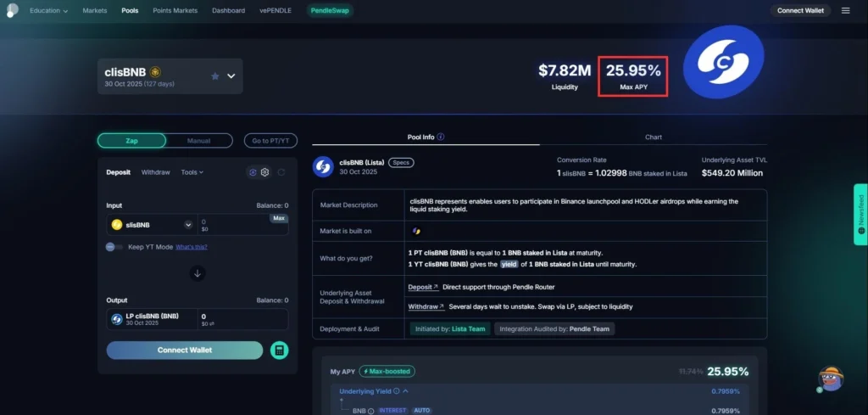
Task: Click the down arrow between Input and Output
Action: click(x=198, y=272)
